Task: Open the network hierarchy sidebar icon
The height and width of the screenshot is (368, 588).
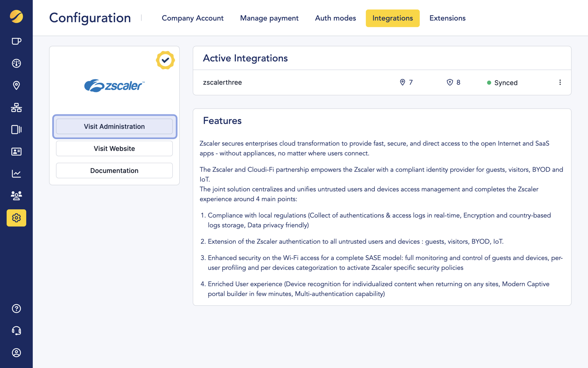Action: coord(16,108)
